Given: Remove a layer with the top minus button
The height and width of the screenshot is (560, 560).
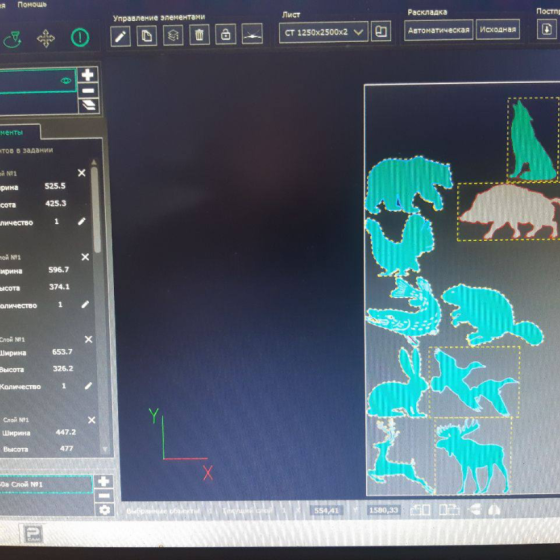Looking at the screenshot, I should 88,91.
